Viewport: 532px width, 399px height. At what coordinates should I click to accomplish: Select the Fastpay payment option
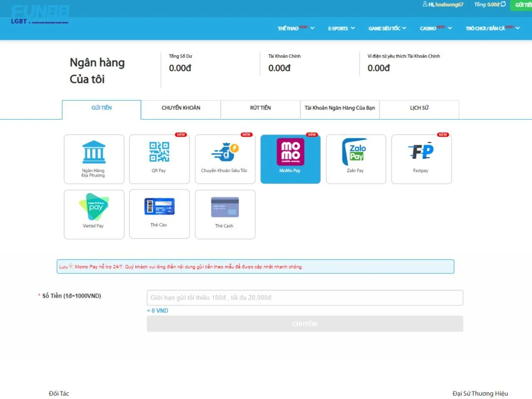click(421, 159)
